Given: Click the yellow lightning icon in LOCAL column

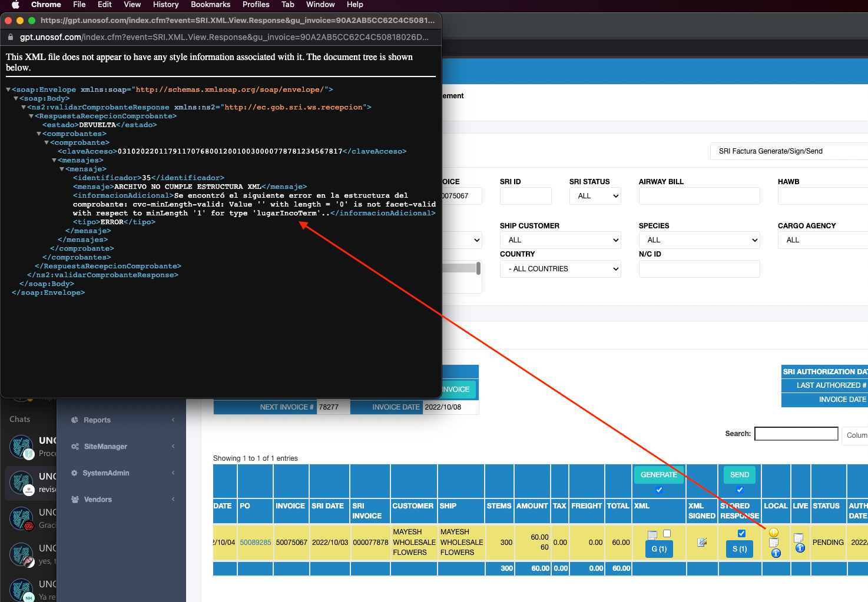Looking at the screenshot, I should coord(774,533).
